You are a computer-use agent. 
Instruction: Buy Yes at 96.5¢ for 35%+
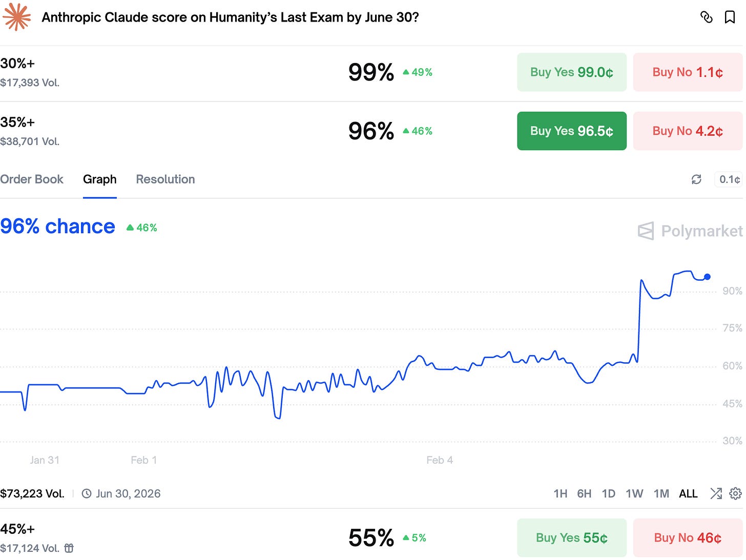pos(572,131)
